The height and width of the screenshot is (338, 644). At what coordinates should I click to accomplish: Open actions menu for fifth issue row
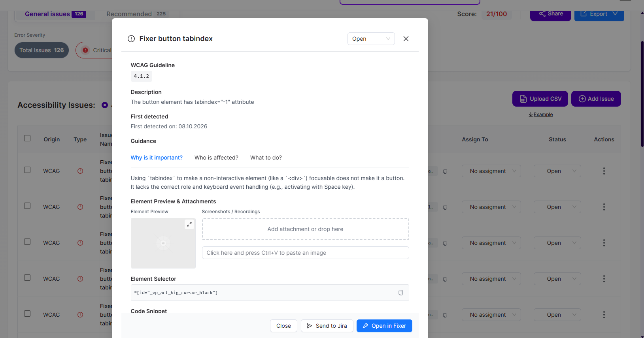coord(604,315)
